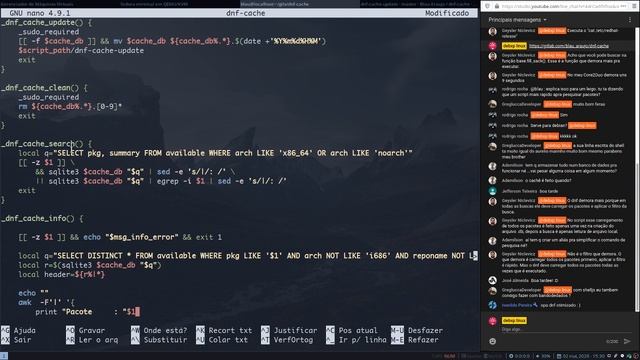The width and height of the screenshot is (640, 360).
Task: Click the workspace 1 indicator in bottom bar
Action: (x=4, y=356)
